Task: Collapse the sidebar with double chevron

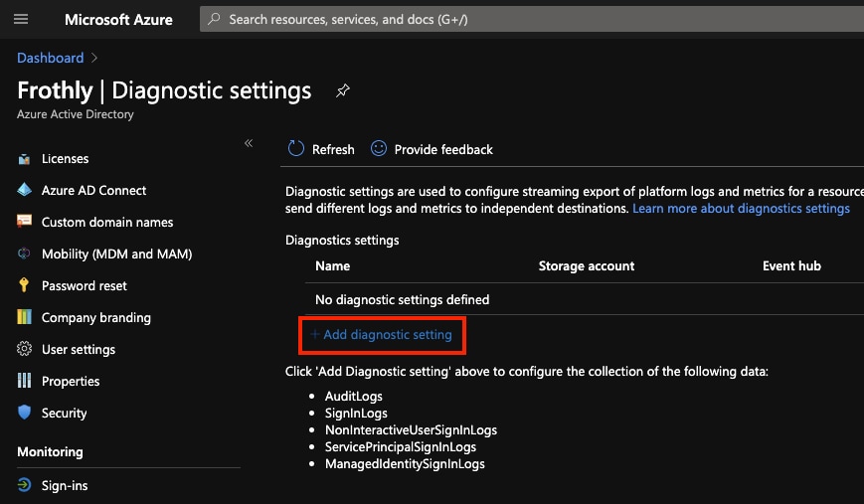Action: 249,143
